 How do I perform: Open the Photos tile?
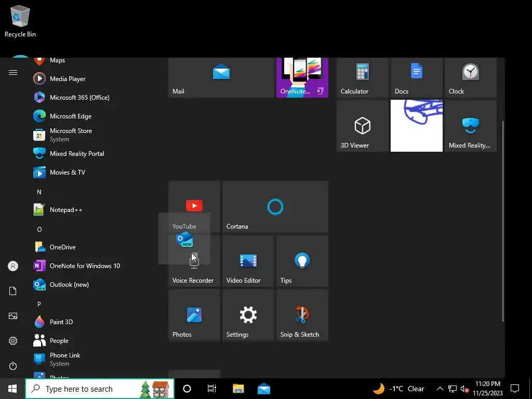[194, 315]
